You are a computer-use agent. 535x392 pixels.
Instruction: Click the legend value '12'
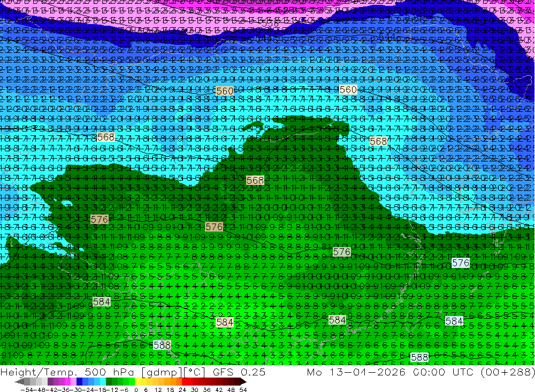point(158,390)
